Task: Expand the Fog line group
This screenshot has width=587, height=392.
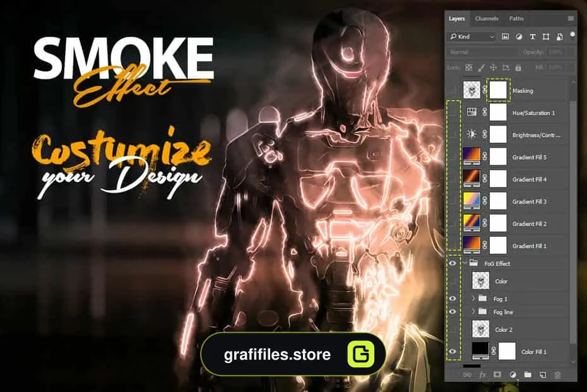Action: 473,311
